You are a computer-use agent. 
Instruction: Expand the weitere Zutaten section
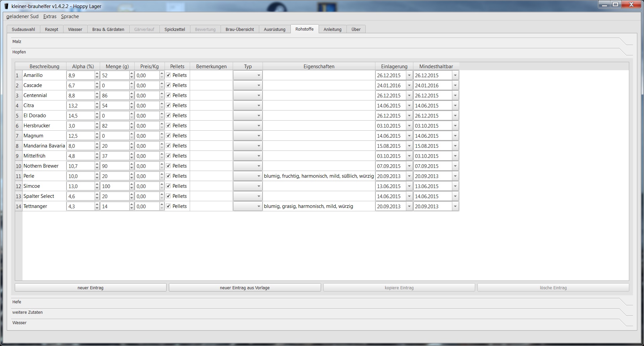coord(28,312)
